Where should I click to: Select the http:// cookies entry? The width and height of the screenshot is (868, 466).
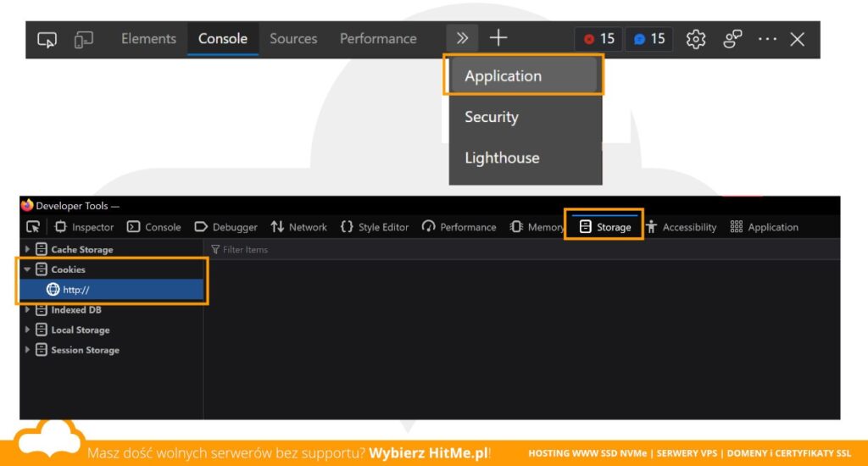pyautogui.click(x=112, y=290)
